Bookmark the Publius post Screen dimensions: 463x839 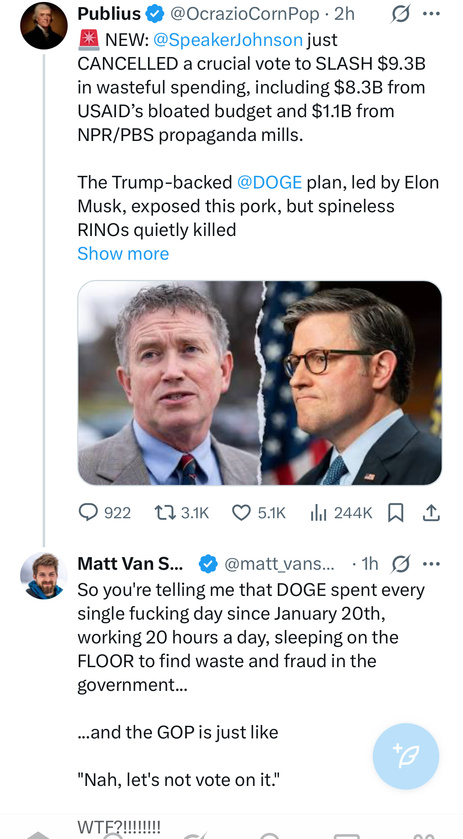pyautogui.click(x=395, y=513)
